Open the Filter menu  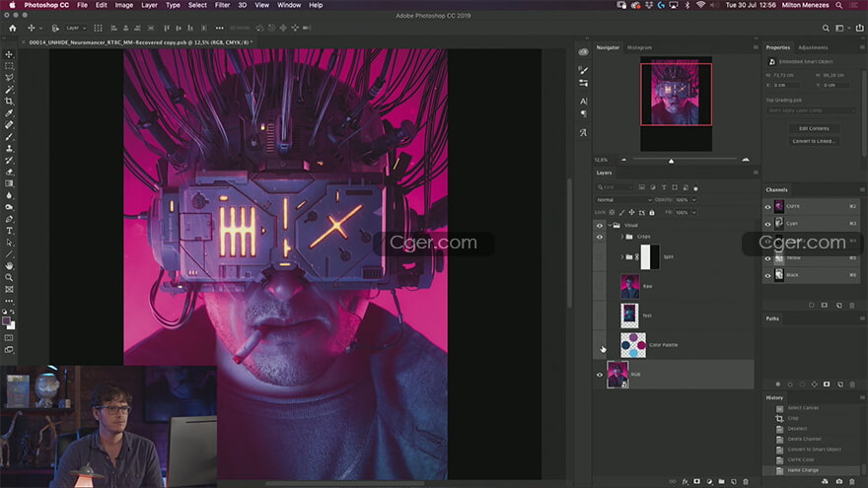click(222, 5)
